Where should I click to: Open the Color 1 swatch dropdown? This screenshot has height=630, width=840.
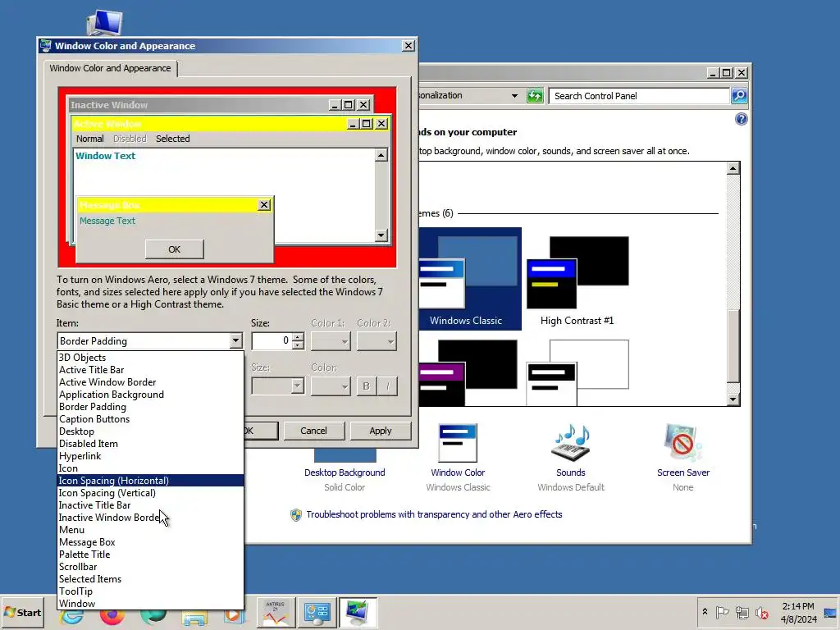[331, 341]
